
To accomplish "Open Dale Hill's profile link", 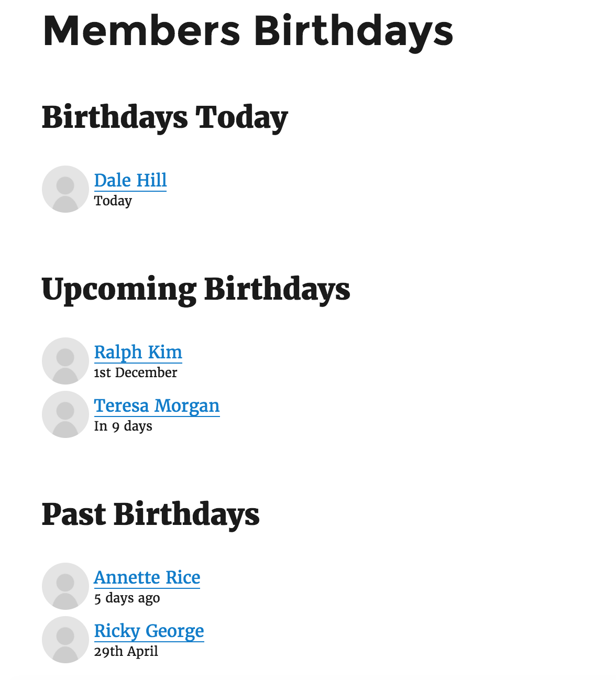I will coord(130,180).
